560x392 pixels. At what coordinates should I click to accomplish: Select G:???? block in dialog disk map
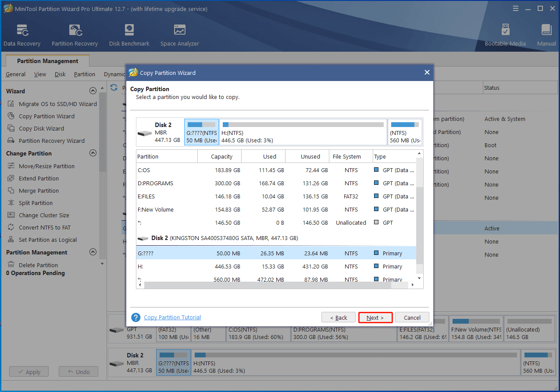coord(201,132)
